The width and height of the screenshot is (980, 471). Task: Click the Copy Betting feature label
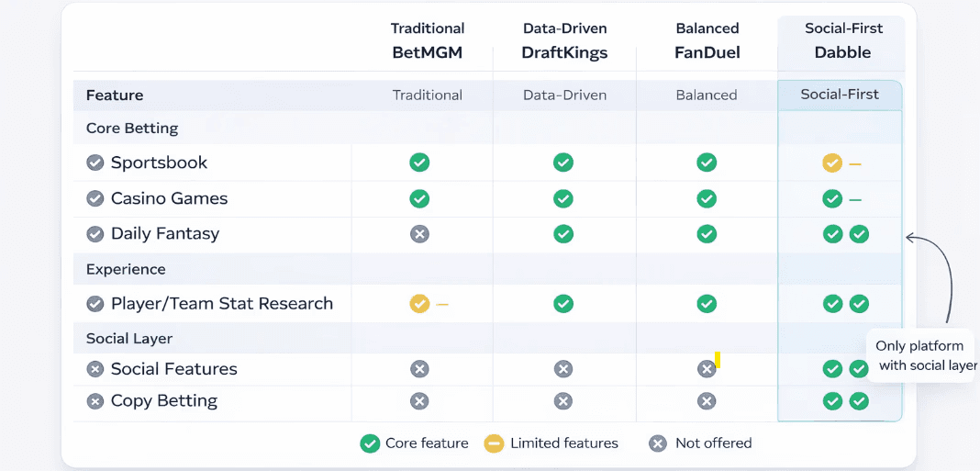coord(163,401)
